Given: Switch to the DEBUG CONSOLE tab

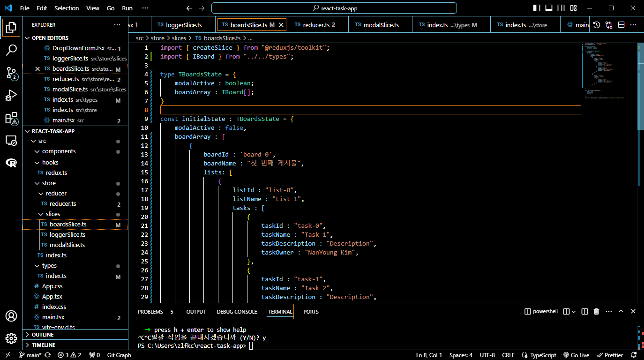Looking at the screenshot, I should point(237,312).
